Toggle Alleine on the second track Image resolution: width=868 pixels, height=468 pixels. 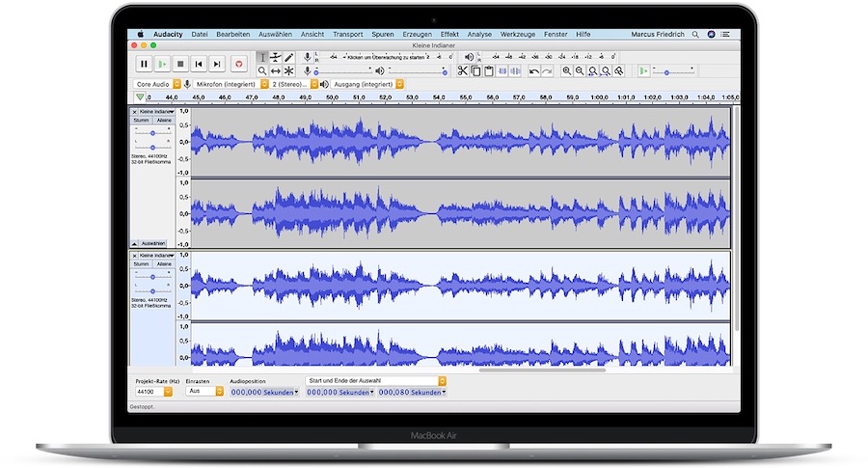(164, 264)
